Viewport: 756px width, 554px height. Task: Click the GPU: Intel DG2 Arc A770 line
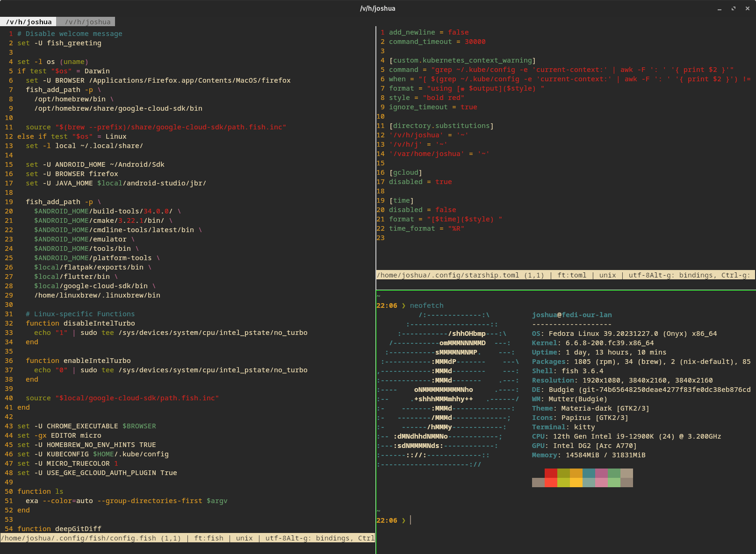(584, 446)
